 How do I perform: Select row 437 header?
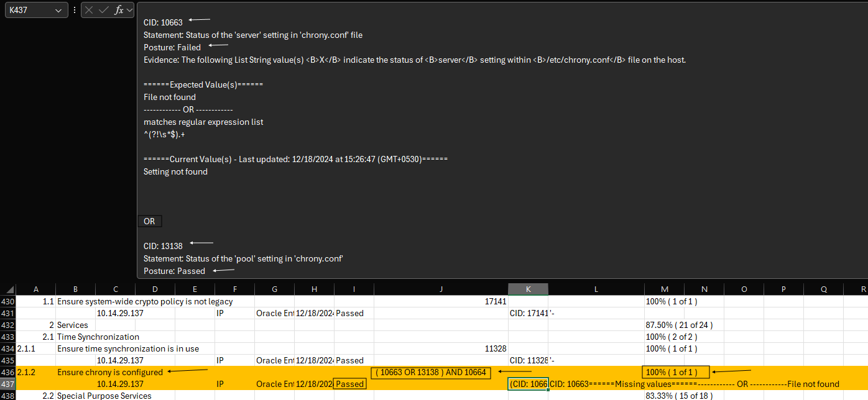tap(7, 384)
